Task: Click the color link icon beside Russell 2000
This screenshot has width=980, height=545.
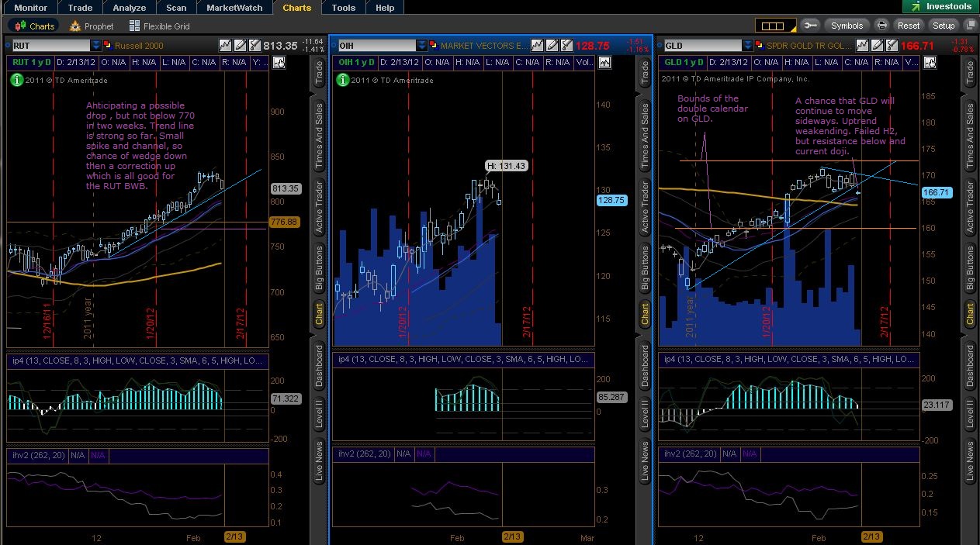Action: (x=108, y=46)
